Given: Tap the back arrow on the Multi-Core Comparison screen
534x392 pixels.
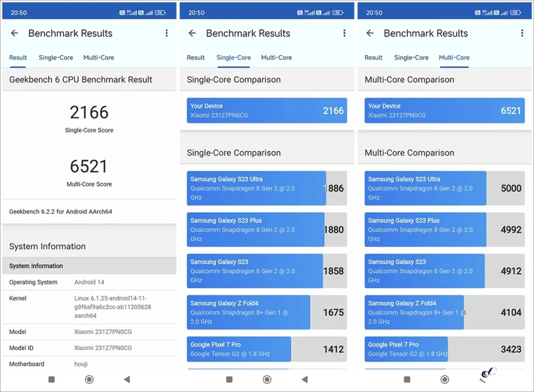Looking at the screenshot, I should [370, 33].
